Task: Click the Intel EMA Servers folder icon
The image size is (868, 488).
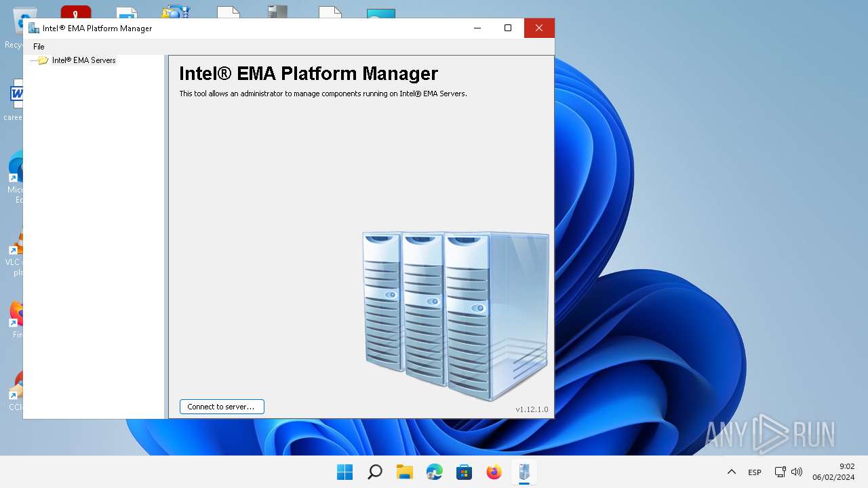Action: 43,60
